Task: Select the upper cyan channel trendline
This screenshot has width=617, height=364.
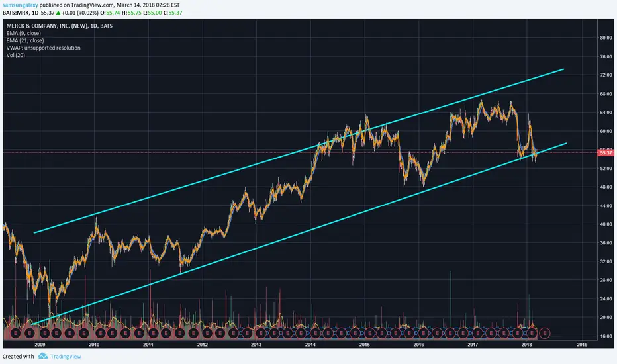Action: point(299,151)
